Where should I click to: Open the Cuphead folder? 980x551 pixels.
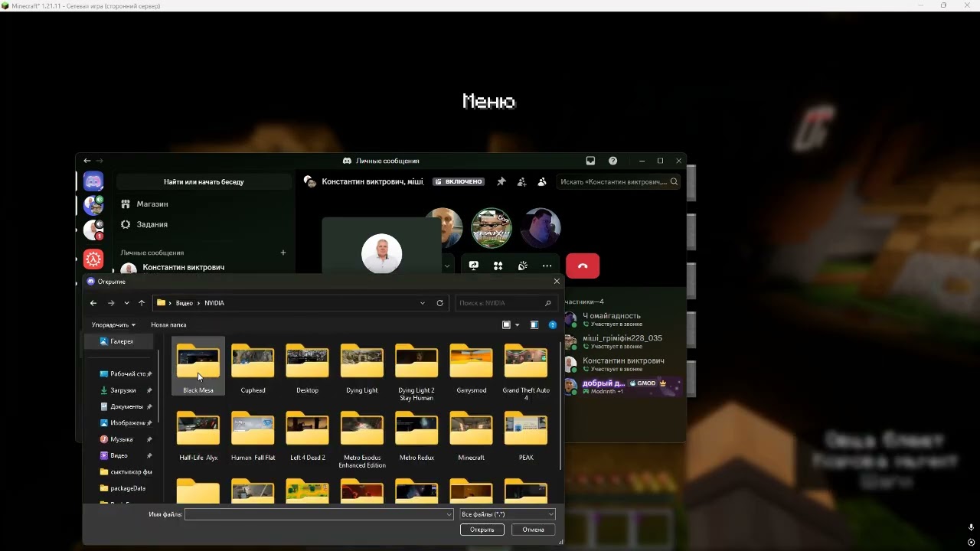(x=253, y=367)
